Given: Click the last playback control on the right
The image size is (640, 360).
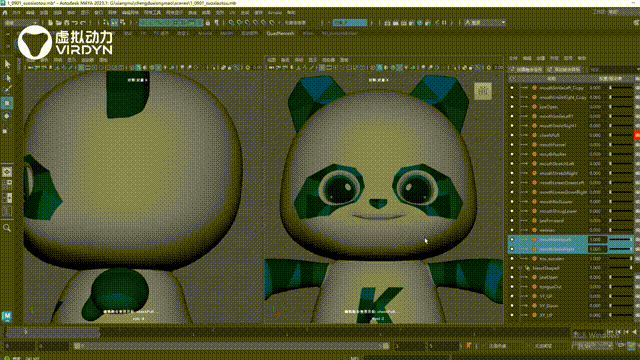Looking at the screenshot, I should pyautogui.click(x=634, y=332).
